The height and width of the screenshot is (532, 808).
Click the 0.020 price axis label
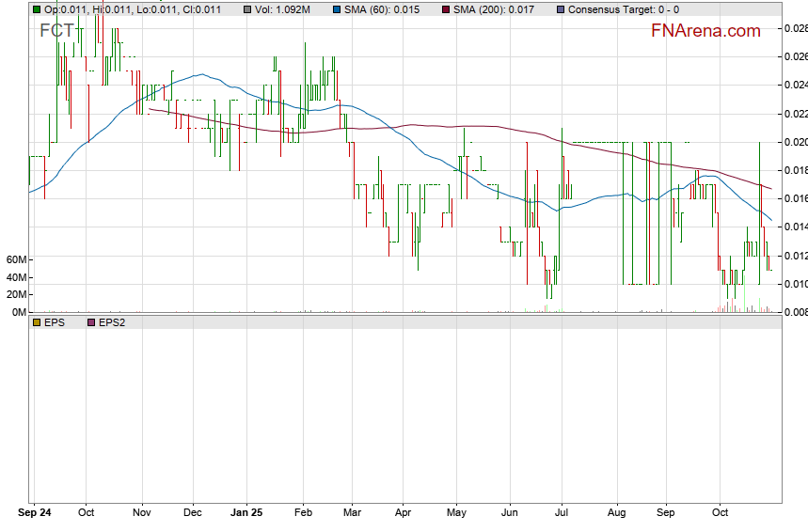(796, 142)
